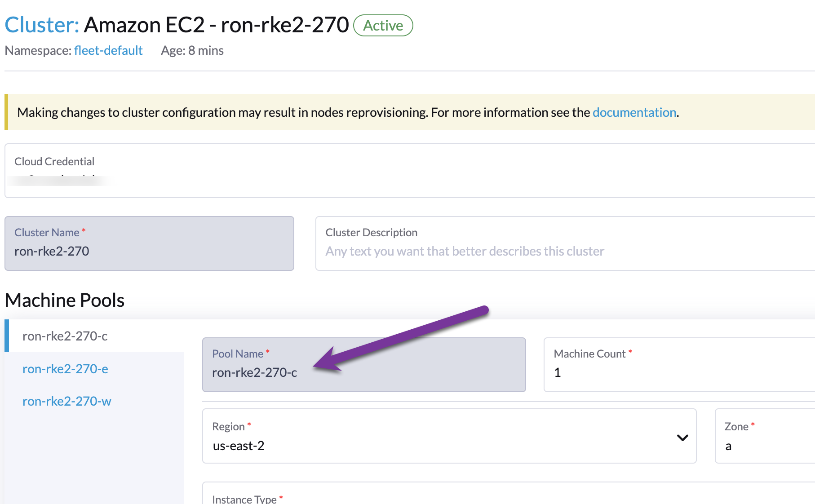Click inside the Cloud Credential section
Image resolution: width=815 pixels, height=504 pixels.
point(180,171)
